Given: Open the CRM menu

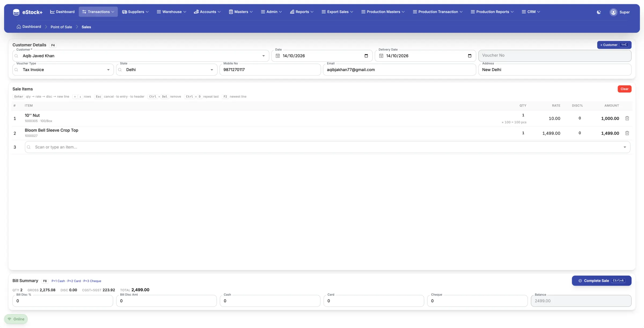Looking at the screenshot, I should tap(531, 12).
